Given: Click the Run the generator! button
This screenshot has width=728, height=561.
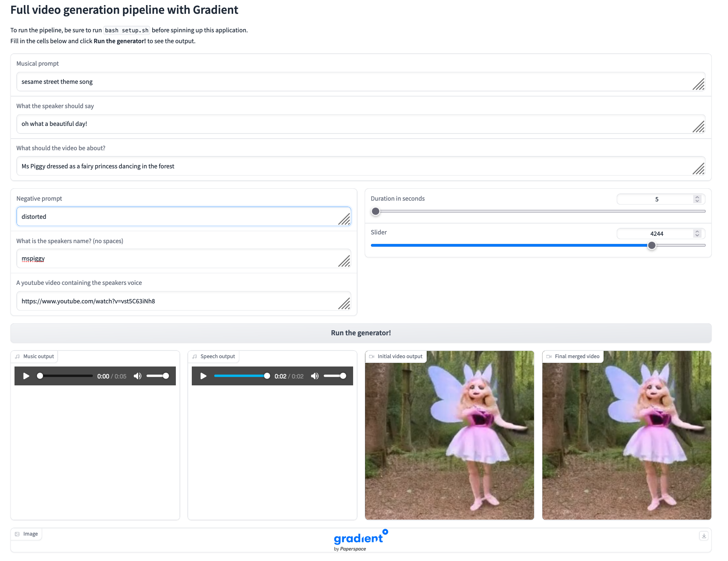Looking at the screenshot, I should pyautogui.click(x=361, y=333).
